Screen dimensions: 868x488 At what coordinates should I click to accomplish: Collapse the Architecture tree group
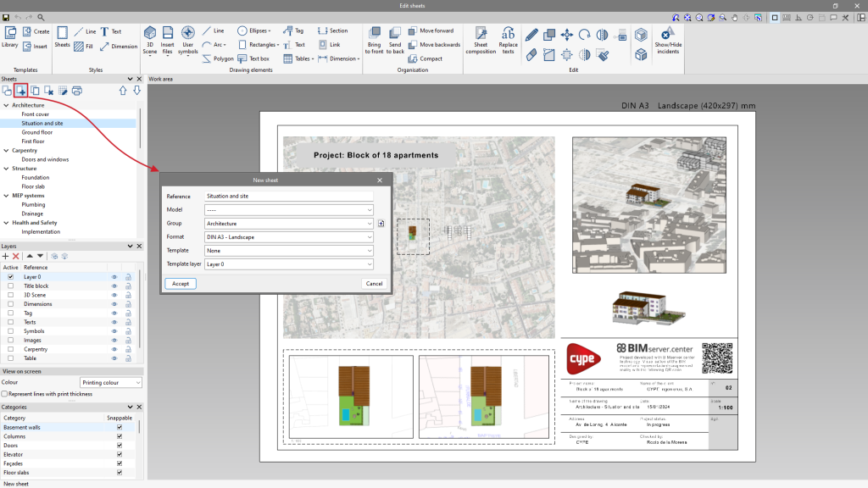[7, 105]
